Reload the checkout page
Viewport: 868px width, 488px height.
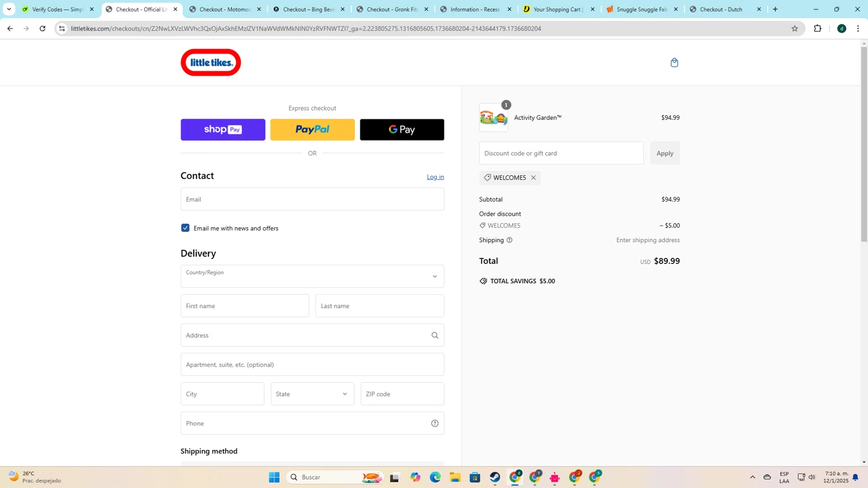click(42, 28)
